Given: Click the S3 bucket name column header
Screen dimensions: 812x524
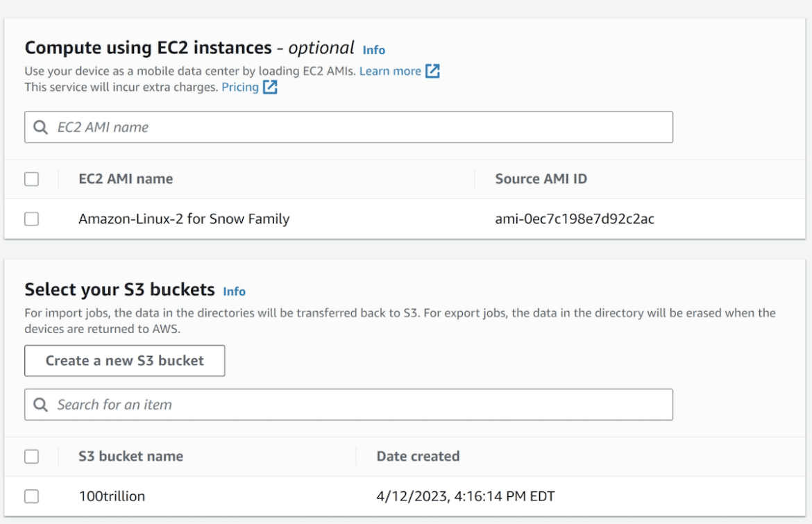Looking at the screenshot, I should tap(131, 457).
